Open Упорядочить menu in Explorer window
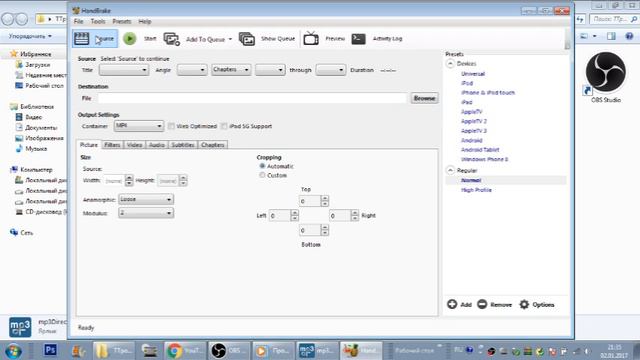The height and width of the screenshot is (360, 640). (x=30, y=36)
